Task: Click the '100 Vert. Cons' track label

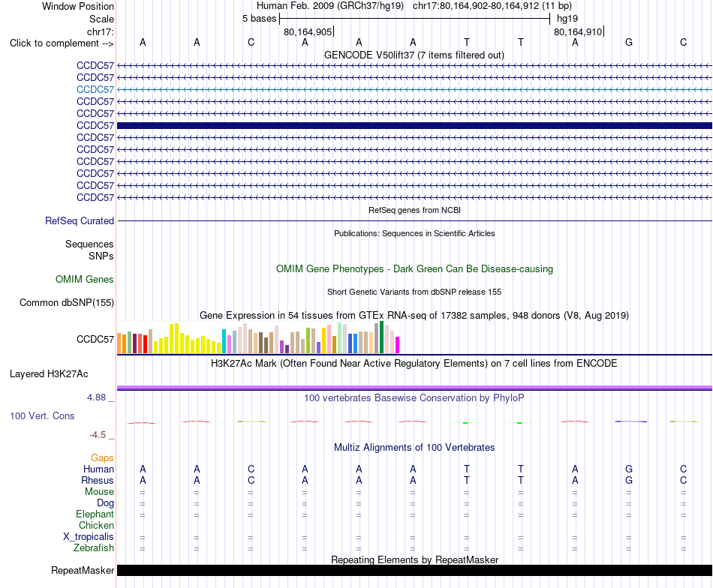Action: [42, 415]
